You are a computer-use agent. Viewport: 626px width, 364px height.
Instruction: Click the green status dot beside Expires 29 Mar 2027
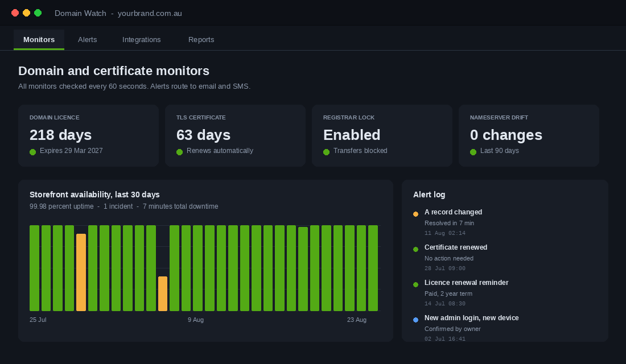[33, 152]
